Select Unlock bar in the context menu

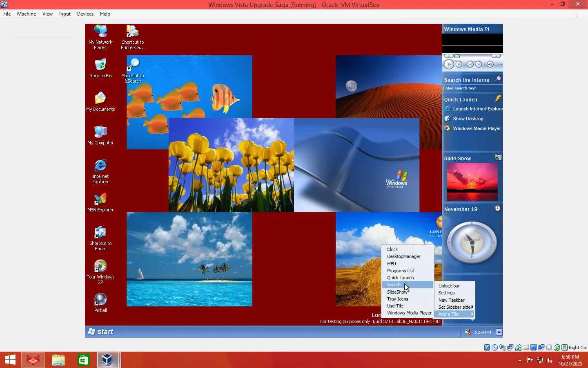[x=455, y=286]
